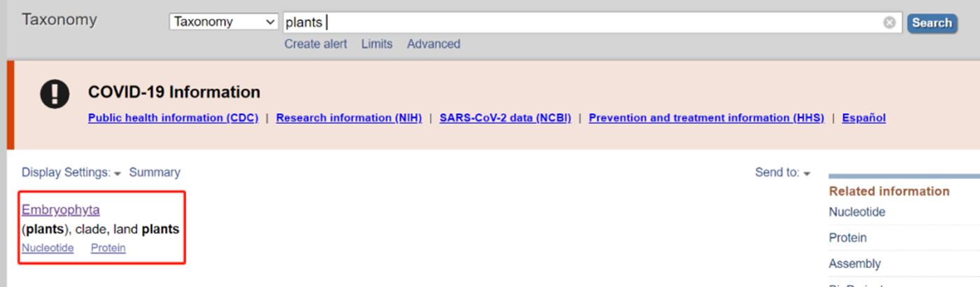Screen dimensions: 980x287
Task: Open the Embryophyta taxonomy result
Action: click(61, 209)
